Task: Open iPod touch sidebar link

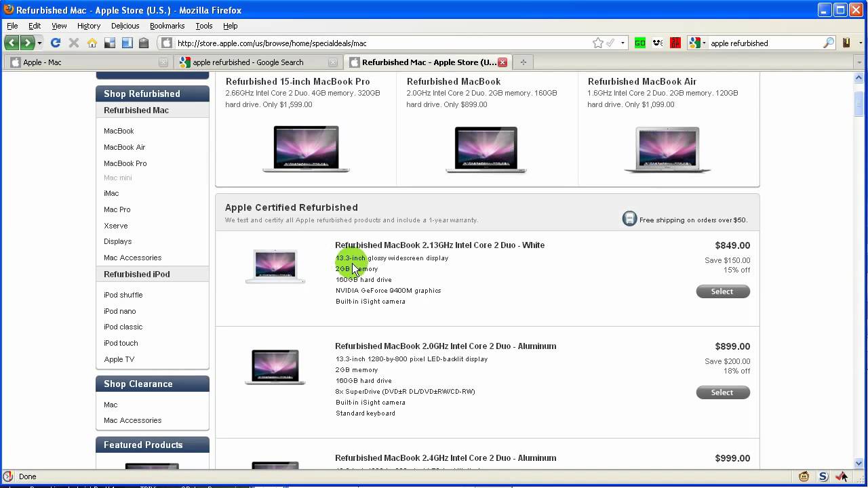Action: [121, 343]
